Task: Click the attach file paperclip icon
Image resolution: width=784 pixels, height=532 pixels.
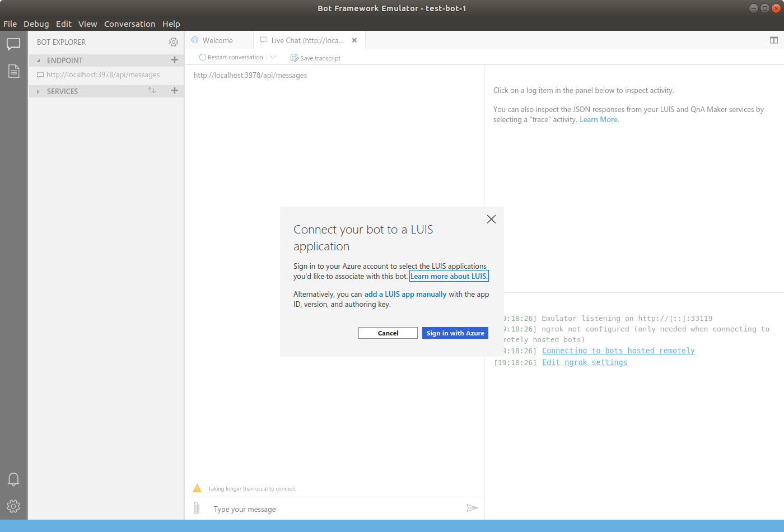Action: coord(197,508)
